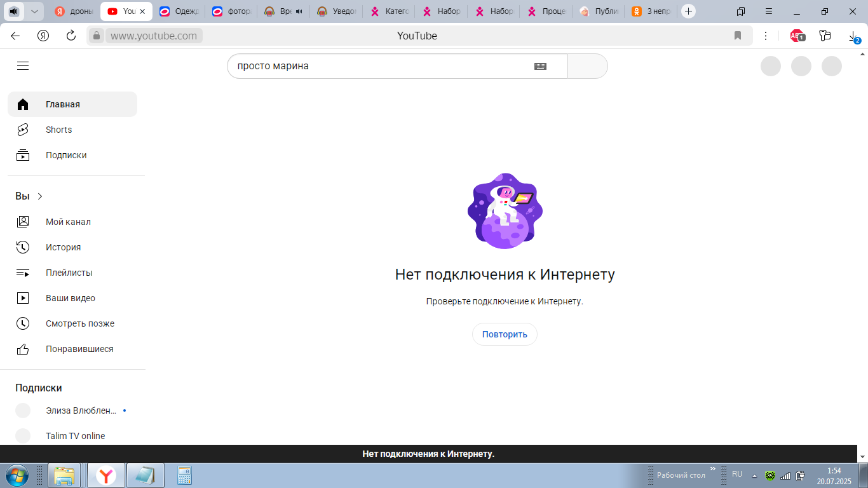Click the Adblock extension icon

pos(796,36)
